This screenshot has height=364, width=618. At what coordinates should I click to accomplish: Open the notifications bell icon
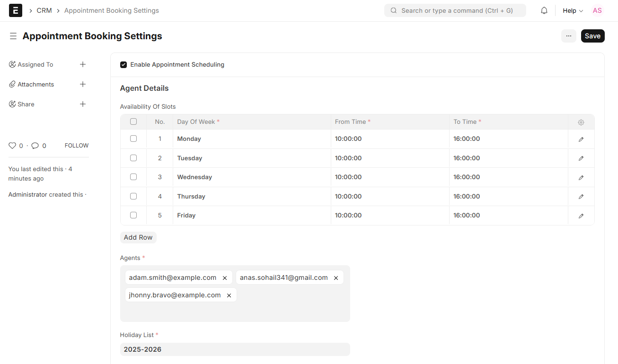click(x=544, y=10)
